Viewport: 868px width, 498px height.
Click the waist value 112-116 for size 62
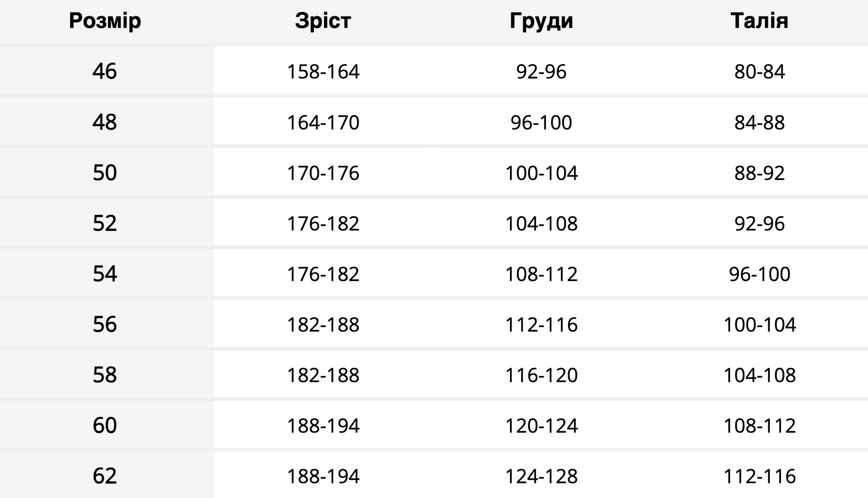click(759, 477)
